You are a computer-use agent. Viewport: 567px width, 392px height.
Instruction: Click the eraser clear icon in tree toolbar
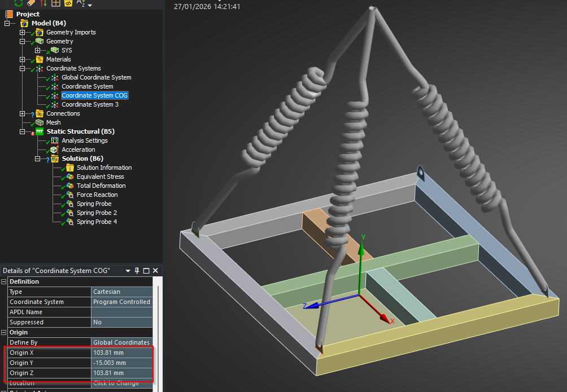coord(31,3)
